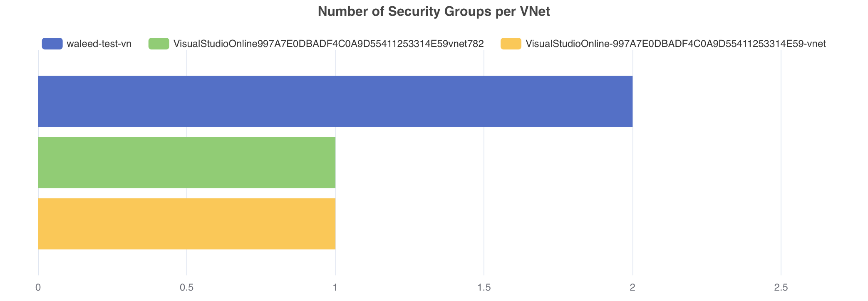
Task: Click the 2 axis label
Action: coord(632,288)
